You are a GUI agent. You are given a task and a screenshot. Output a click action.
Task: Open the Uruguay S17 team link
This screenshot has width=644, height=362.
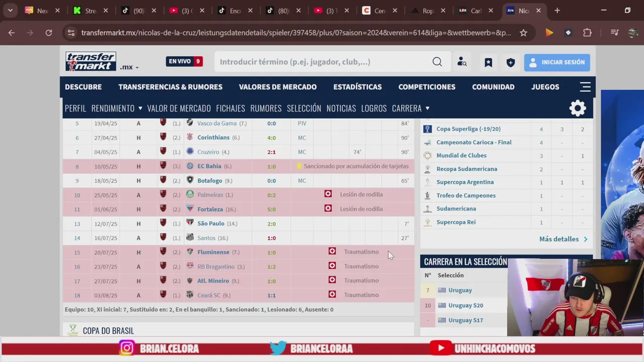click(x=465, y=320)
